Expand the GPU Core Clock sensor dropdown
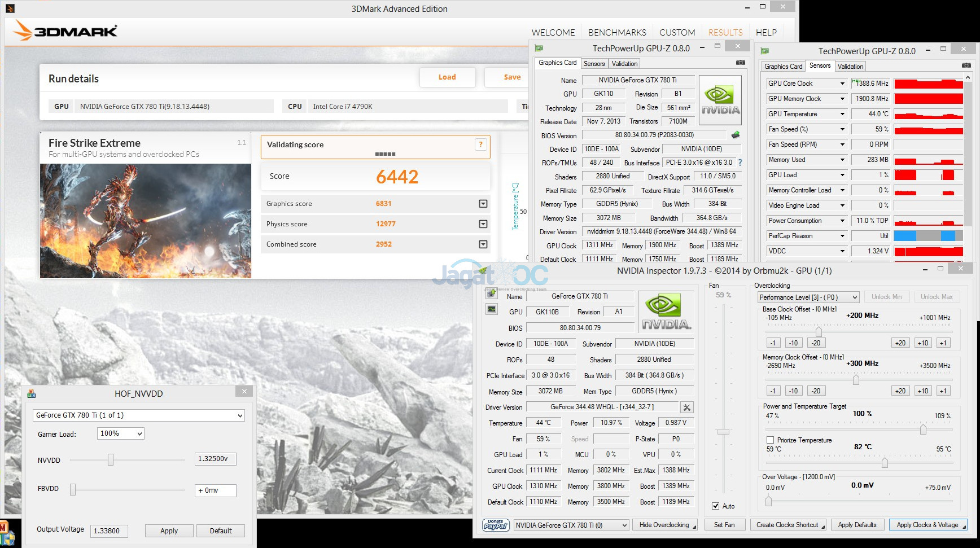The height and width of the screenshot is (548, 980). tap(842, 84)
